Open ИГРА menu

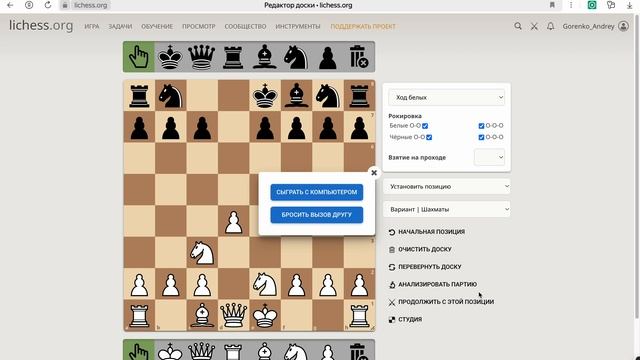tap(92, 26)
